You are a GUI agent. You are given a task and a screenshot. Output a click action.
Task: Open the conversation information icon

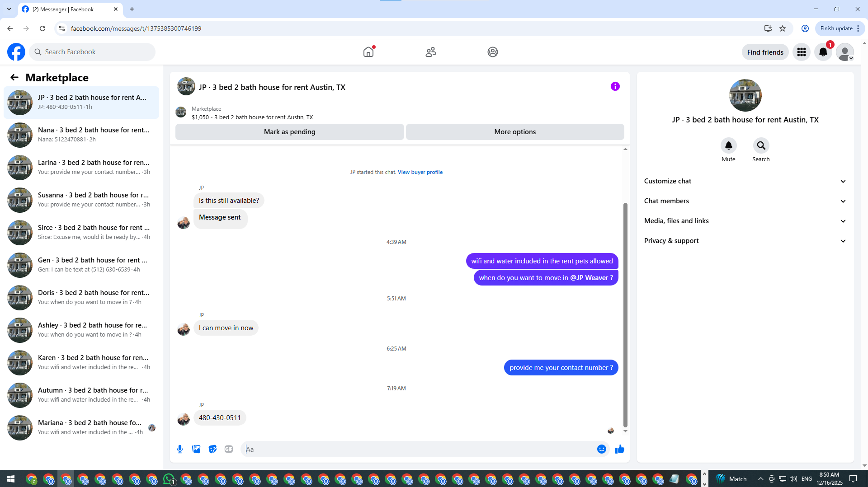tap(615, 86)
